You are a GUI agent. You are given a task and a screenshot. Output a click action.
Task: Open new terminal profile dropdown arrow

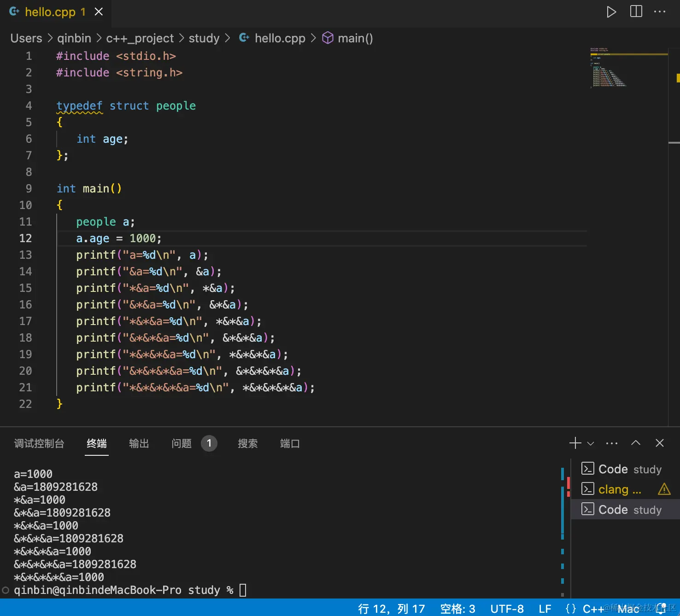591,443
